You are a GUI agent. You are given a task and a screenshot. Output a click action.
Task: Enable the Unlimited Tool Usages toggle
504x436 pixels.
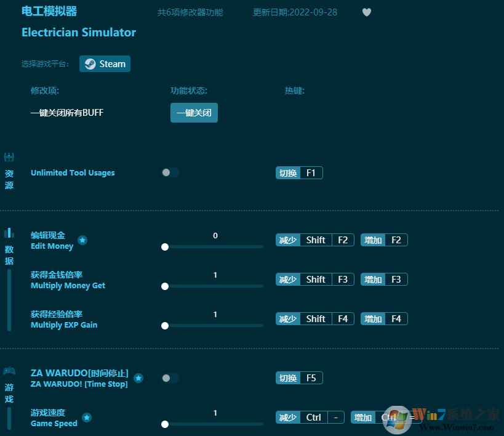[170, 172]
